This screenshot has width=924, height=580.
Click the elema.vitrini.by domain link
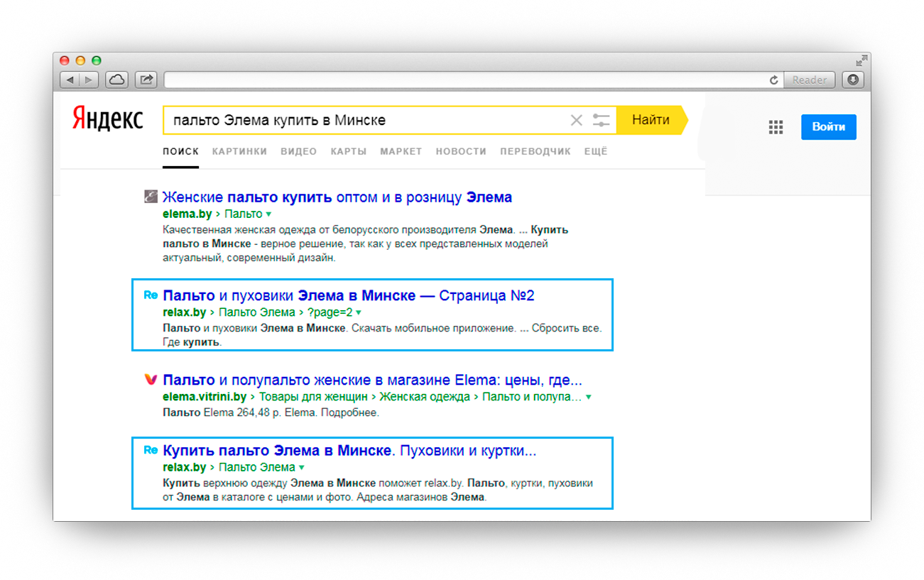[x=205, y=397]
